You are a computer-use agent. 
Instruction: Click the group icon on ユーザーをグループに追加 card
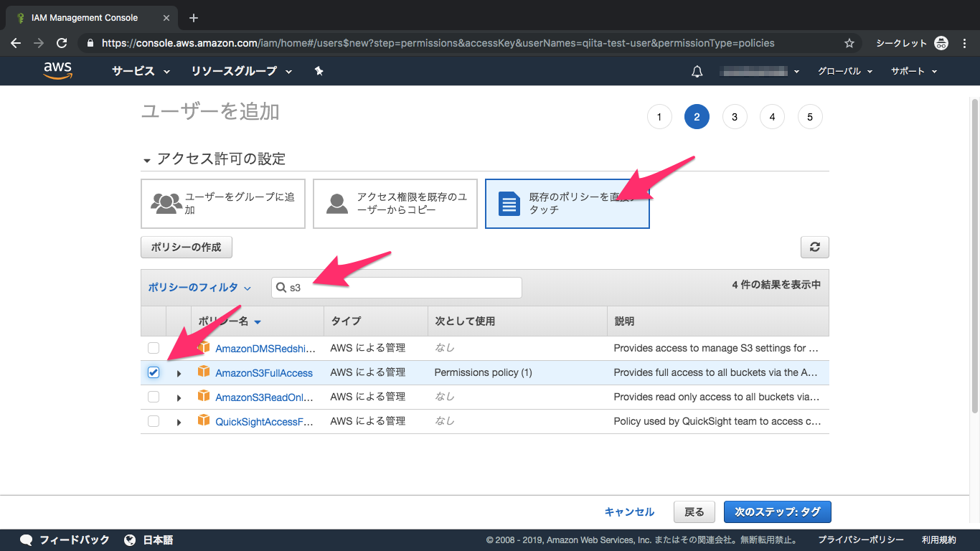[x=166, y=203]
